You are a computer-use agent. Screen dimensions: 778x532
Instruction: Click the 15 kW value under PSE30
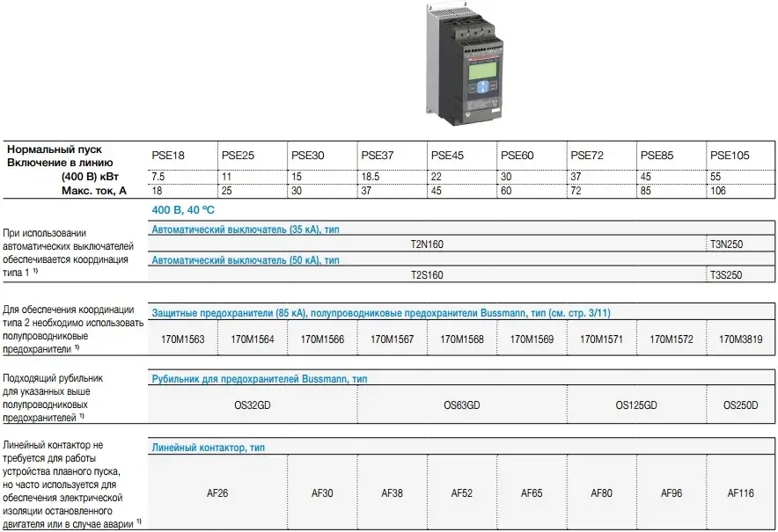click(297, 177)
